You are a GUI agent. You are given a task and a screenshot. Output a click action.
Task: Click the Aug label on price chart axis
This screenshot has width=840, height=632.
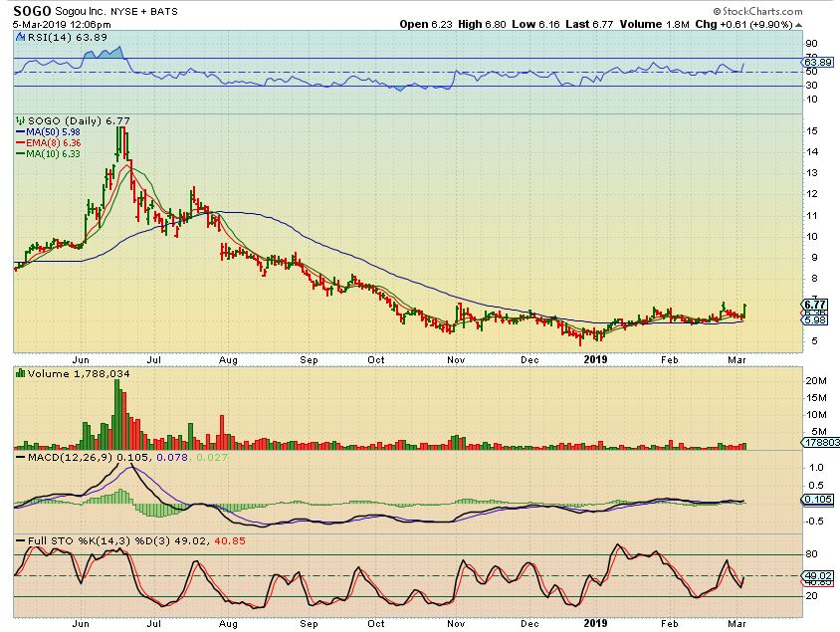[x=229, y=359]
